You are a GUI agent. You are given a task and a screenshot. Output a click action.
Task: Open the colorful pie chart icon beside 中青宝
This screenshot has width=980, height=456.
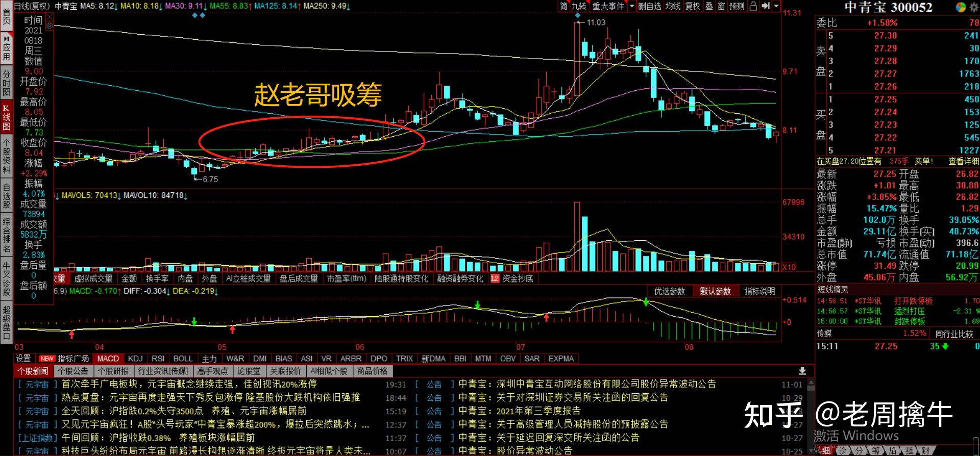click(x=961, y=7)
